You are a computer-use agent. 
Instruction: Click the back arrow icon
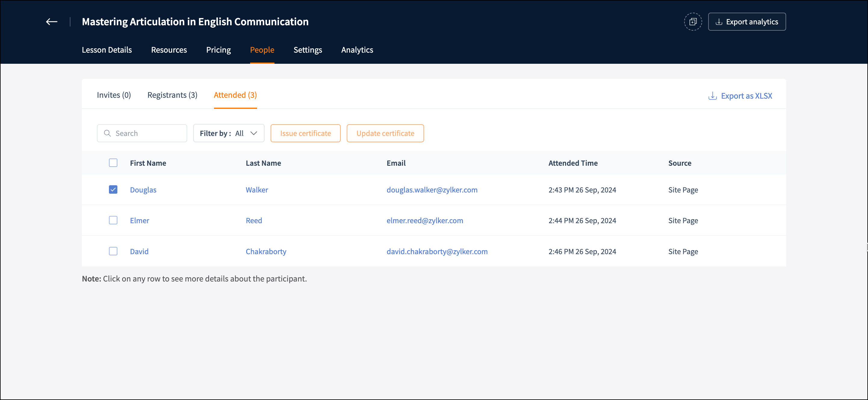(51, 22)
